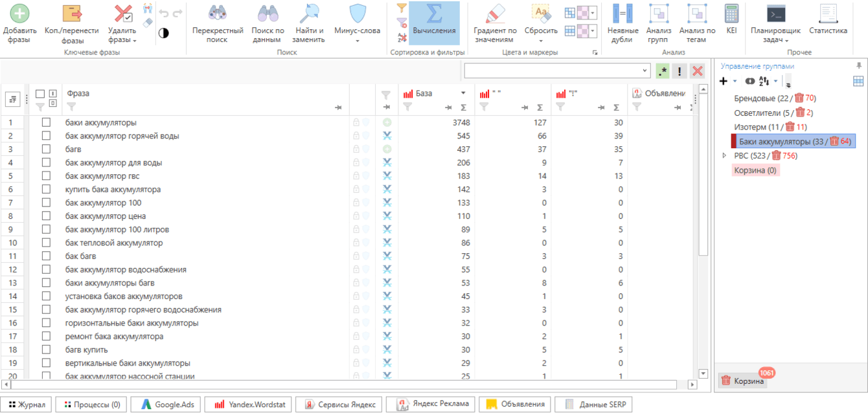Select the Брендовые group
Viewport: 868px width, 413px height.
[774, 98]
